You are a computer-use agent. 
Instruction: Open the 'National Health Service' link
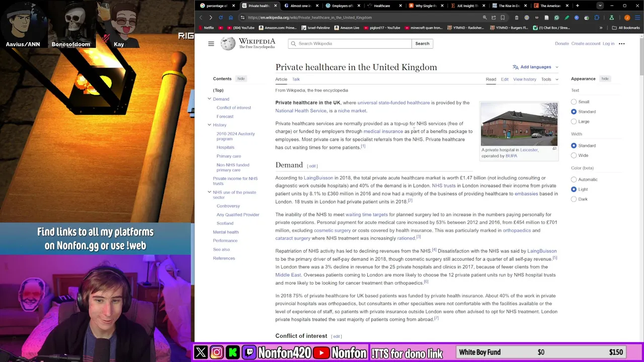[301, 111]
